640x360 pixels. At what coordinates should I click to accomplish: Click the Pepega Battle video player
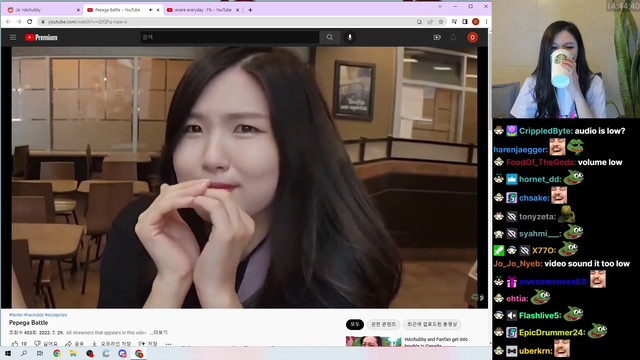point(244,177)
